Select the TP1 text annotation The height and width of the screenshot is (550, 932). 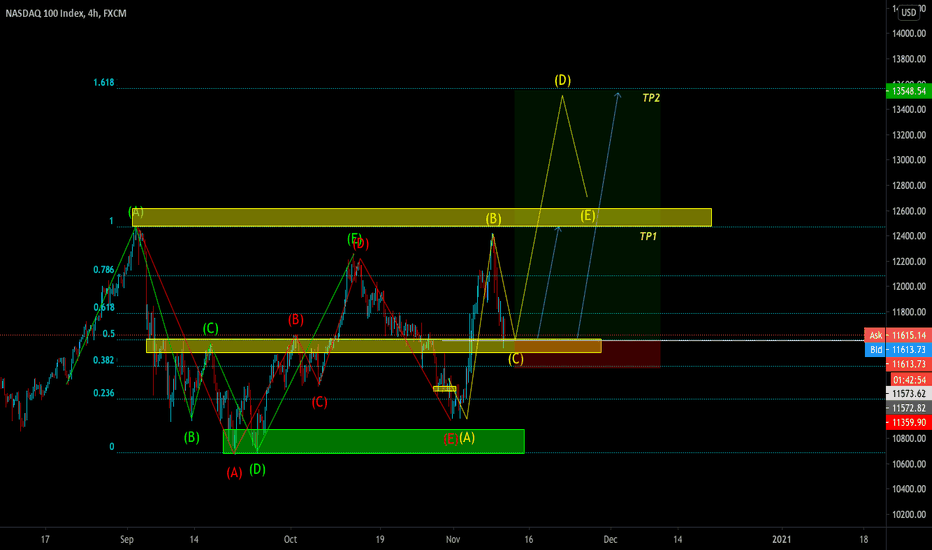648,237
